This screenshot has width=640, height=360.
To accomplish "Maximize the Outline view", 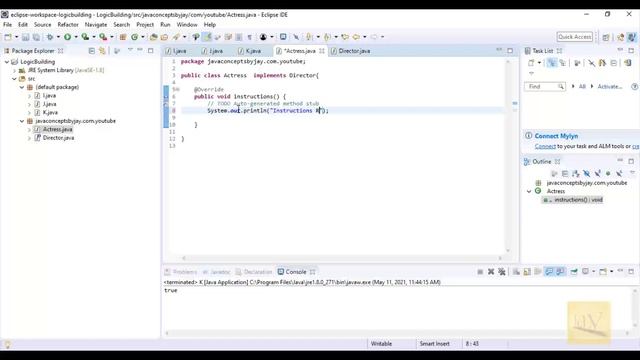I will tap(631, 161).
